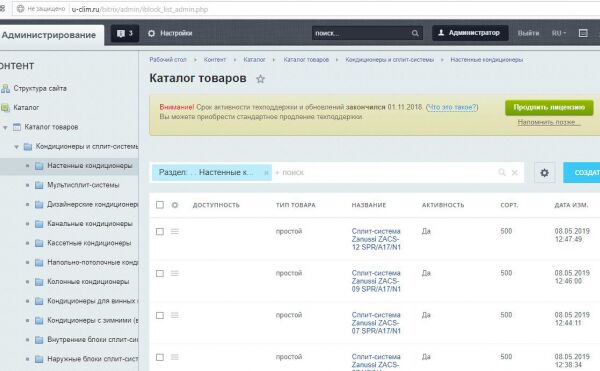This screenshot has height=371, width=600.
Task: Check the row ZACS-09 SPR/A17/N1
Action: point(160,273)
